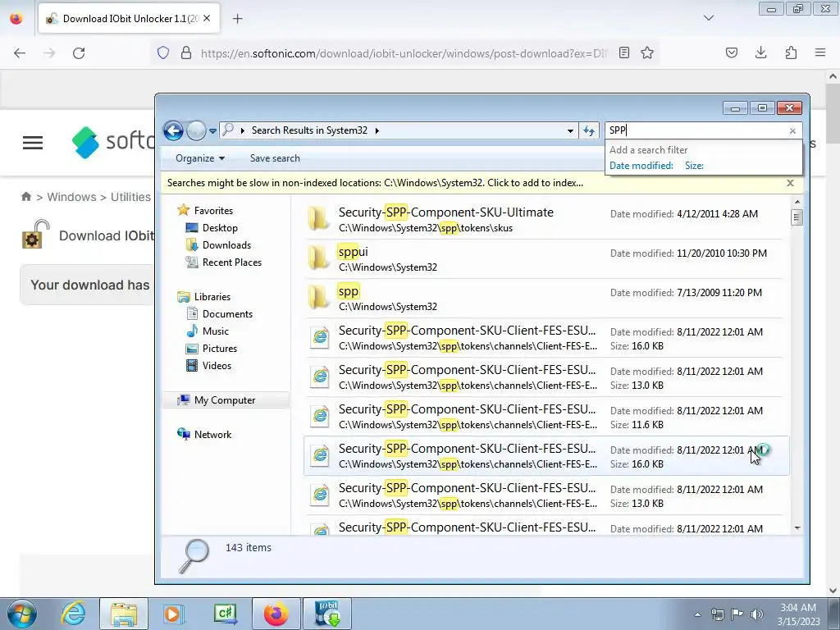Click the results list scrollbar thumb
This screenshot has height=630, width=840.
coord(797,217)
